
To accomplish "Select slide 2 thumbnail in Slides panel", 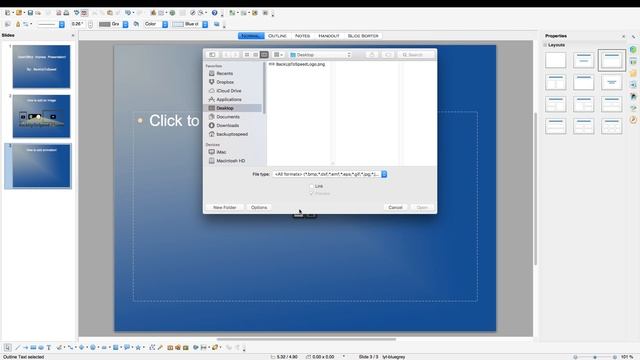I will click(41, 116).
